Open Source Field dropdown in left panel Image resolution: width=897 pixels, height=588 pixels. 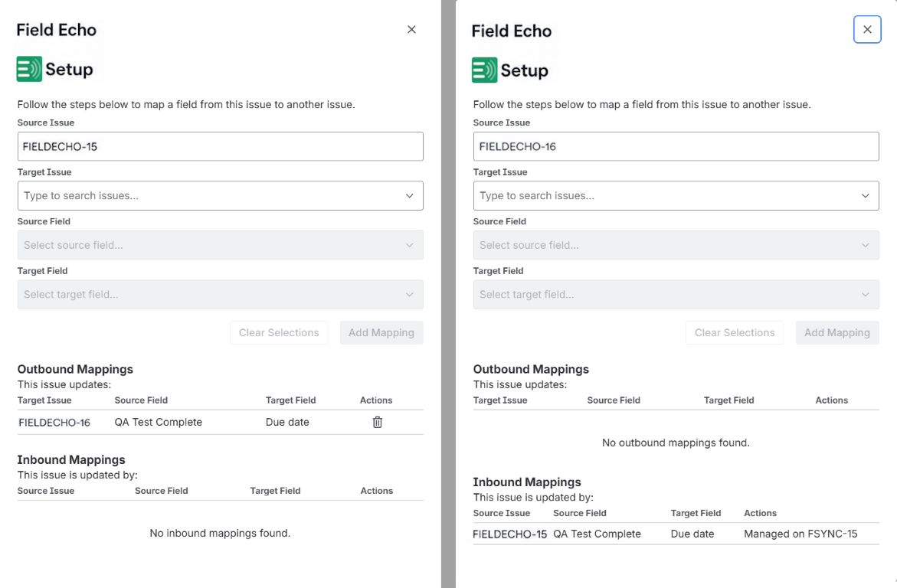coord(221,245)
